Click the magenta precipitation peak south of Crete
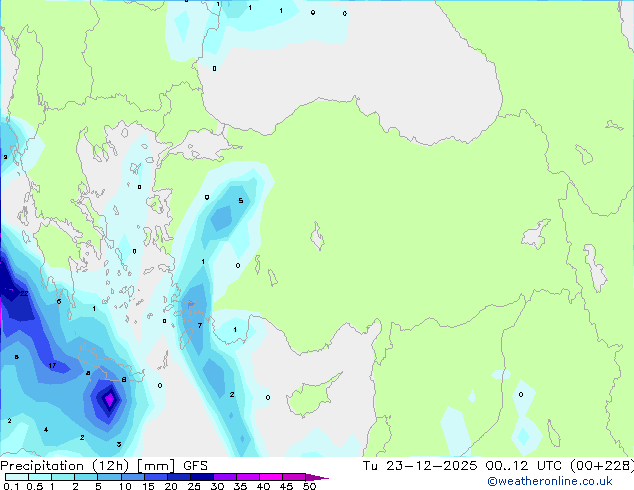The height and width of the screenshot is (490, 634). (110, 399)
